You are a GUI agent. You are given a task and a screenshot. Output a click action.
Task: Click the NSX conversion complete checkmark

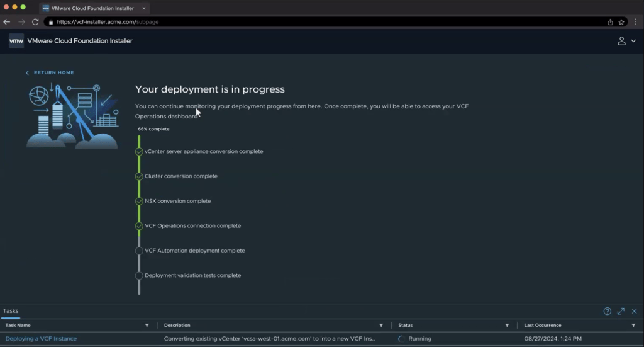click(139, 202)
